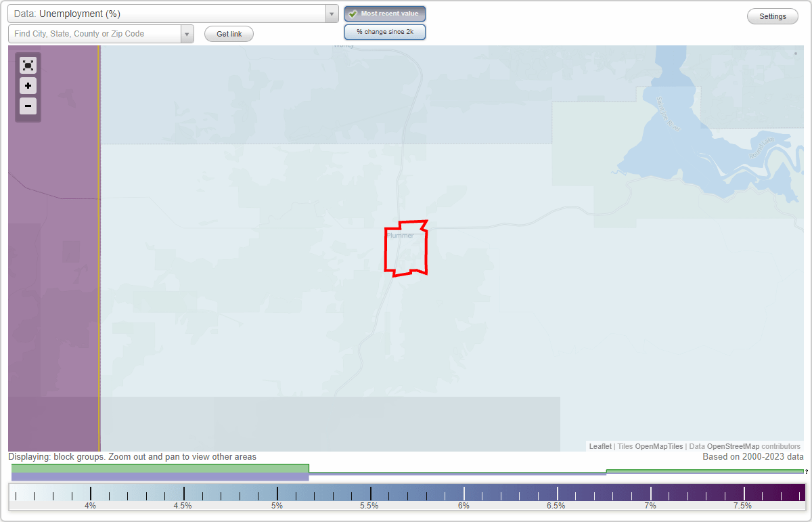Click the Find City, State, County search field
This screenshot has height=522, width=812.
(95, 34)
